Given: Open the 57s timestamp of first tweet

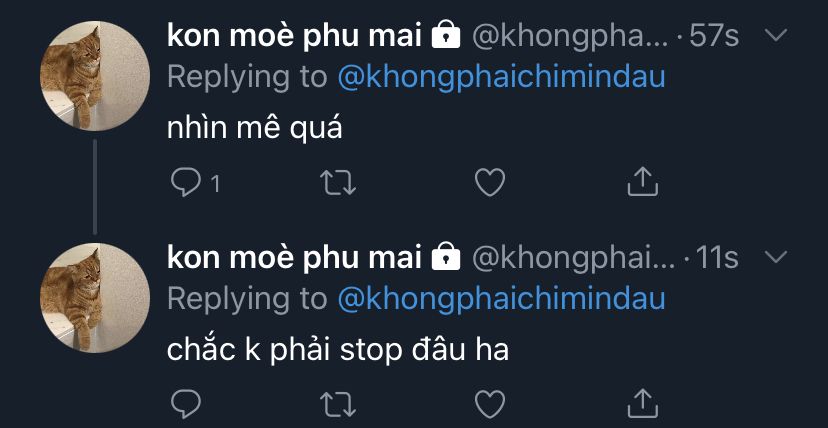Looking at the screenshot, I should (714, 36).
